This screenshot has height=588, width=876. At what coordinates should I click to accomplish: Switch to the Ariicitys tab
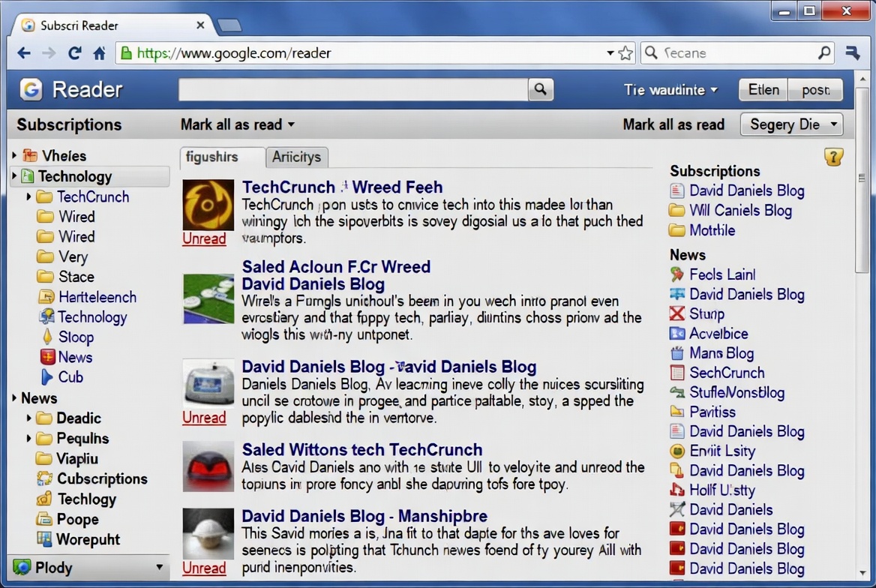point(297,157)
